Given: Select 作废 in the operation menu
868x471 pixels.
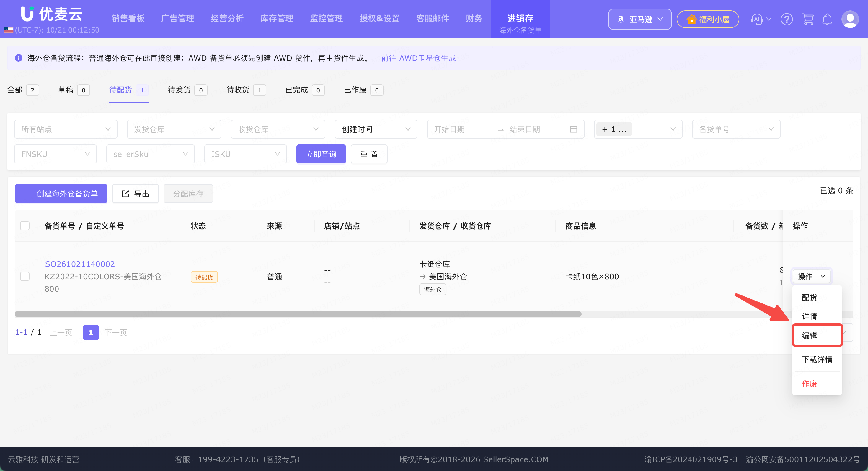Looking at the screenshot, I should (x=817, y=384).
